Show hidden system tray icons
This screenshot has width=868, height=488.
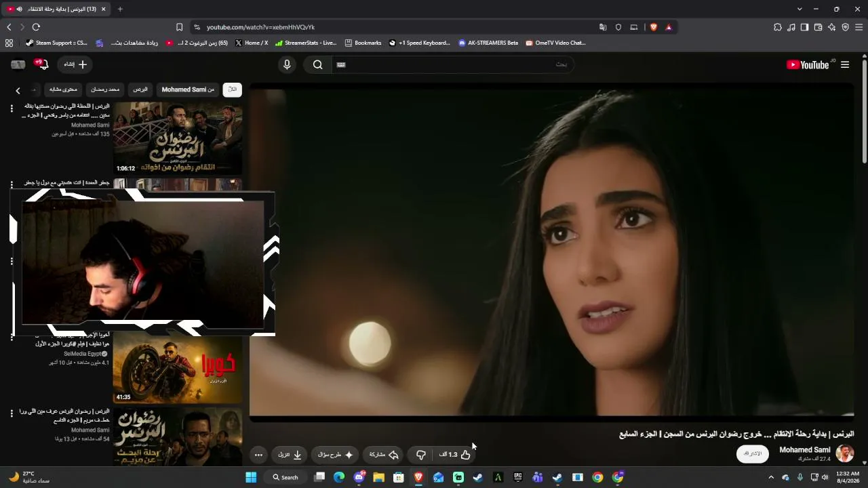[x=771, y=477]
